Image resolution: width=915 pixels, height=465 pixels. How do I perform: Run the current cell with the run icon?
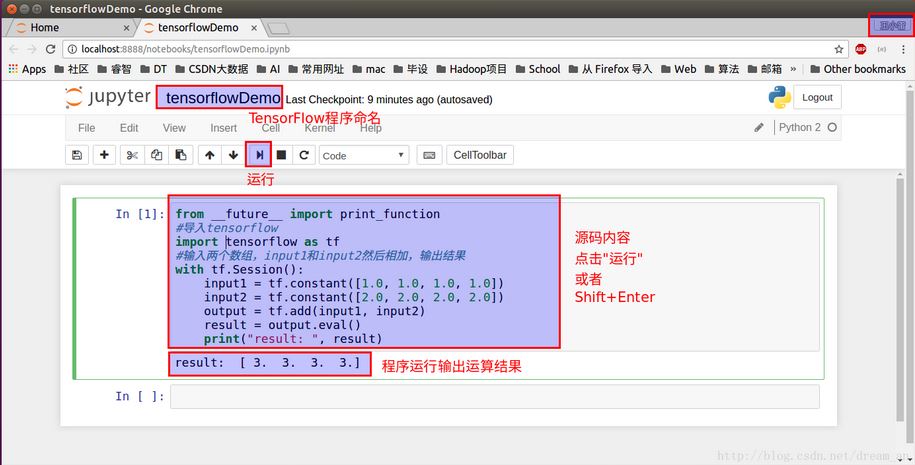click(259, 155)
